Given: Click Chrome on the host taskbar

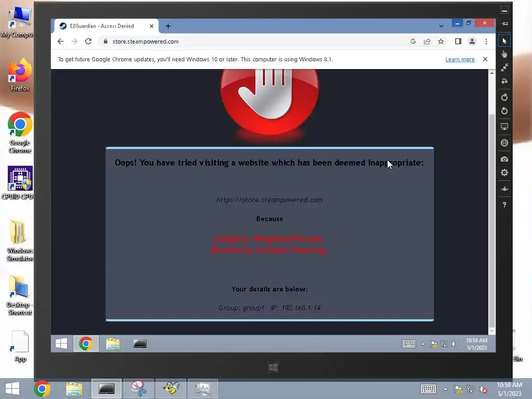Looking at the screenshot, I should click(x=42, y=389).
